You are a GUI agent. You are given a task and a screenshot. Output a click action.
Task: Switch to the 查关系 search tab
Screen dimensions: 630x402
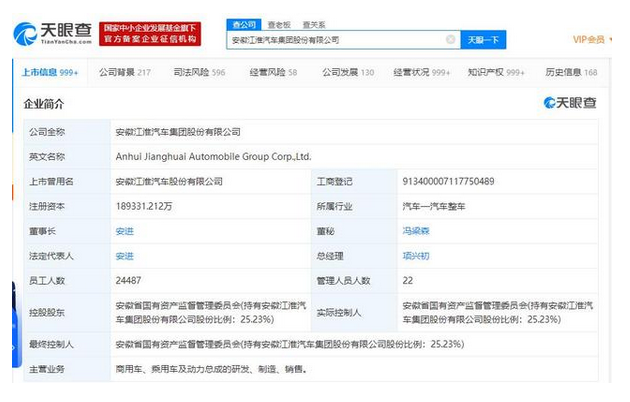pos(314,25)
